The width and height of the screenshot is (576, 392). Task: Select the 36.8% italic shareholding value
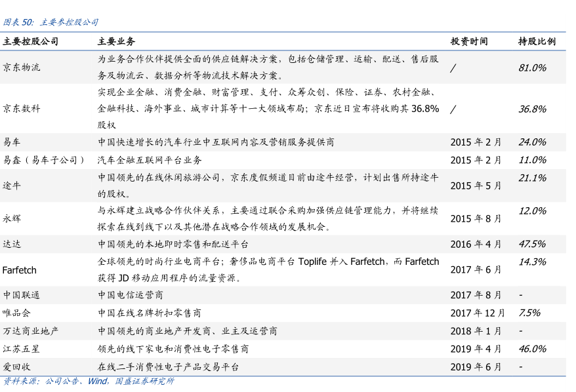(x=532, y=109)
